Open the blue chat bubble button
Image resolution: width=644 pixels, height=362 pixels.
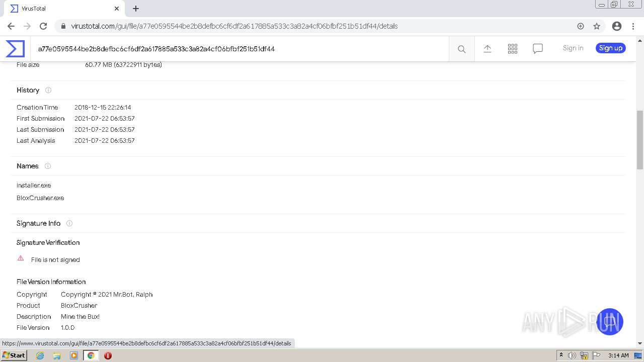(x=609, y=322)
